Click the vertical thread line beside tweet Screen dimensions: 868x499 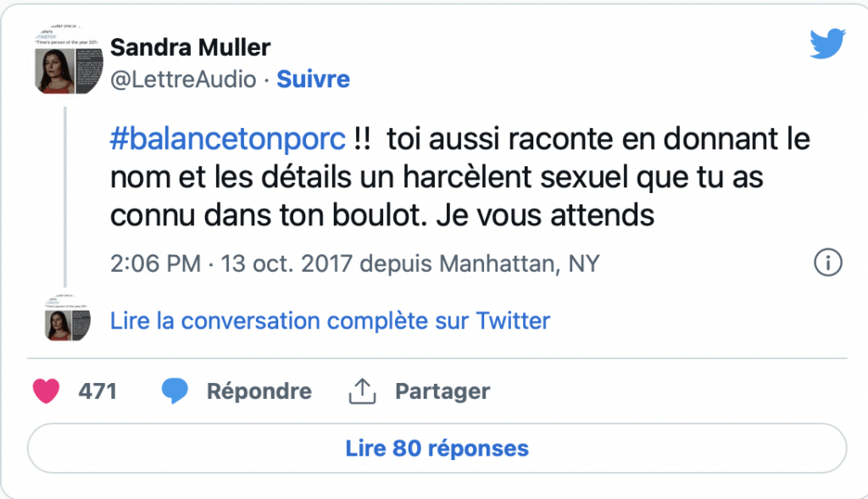point(65,197)
